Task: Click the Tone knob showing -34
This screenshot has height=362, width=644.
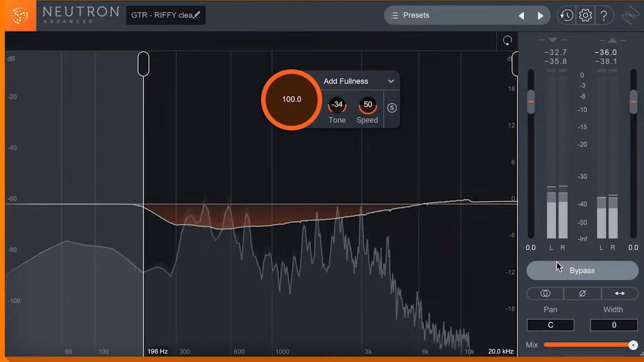Action: point(337,105)
